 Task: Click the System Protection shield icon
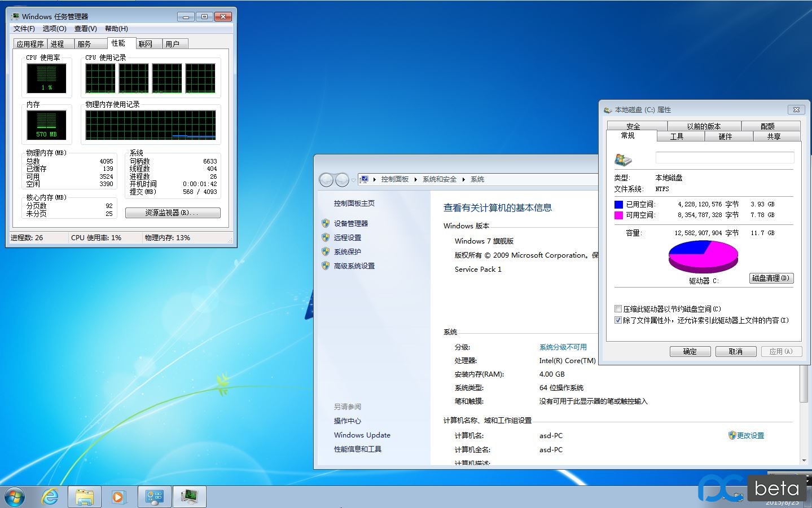326,251
